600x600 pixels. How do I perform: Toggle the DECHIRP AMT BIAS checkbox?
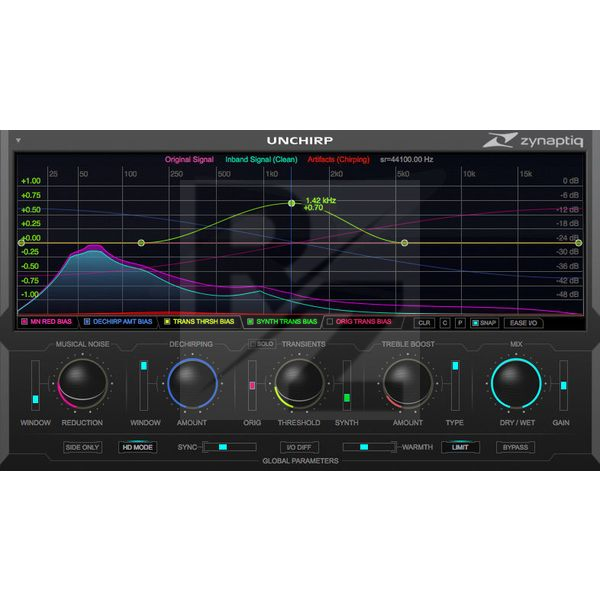click(x=86, y=321)
